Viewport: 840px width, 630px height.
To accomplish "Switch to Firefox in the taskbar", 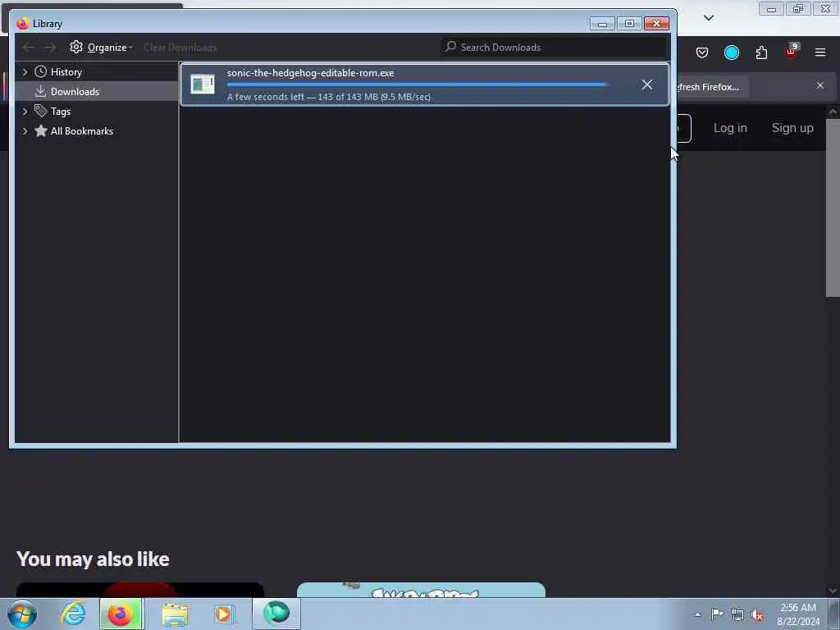I will [x=121, y=614].
